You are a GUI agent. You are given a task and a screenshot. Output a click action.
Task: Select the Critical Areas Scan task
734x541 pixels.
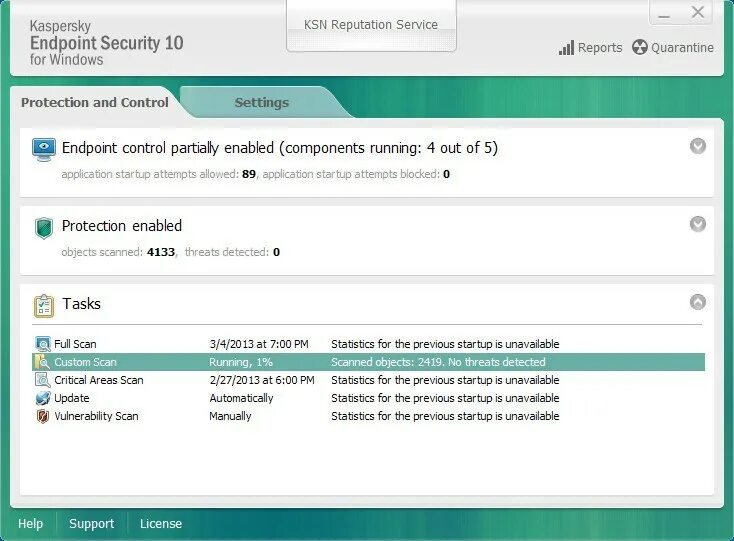(x=368, y=380)
